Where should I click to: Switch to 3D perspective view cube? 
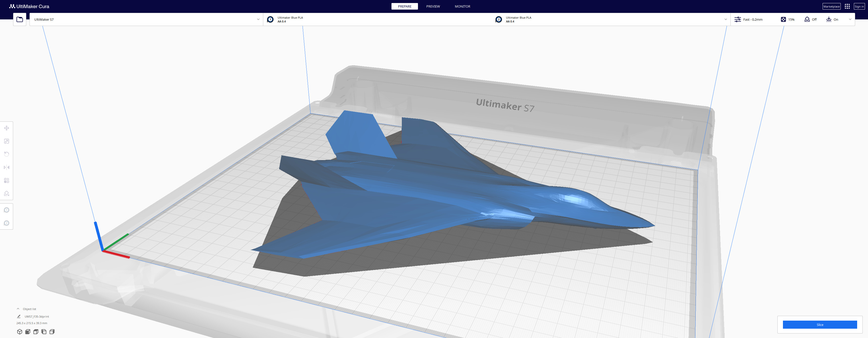point(19,332)
